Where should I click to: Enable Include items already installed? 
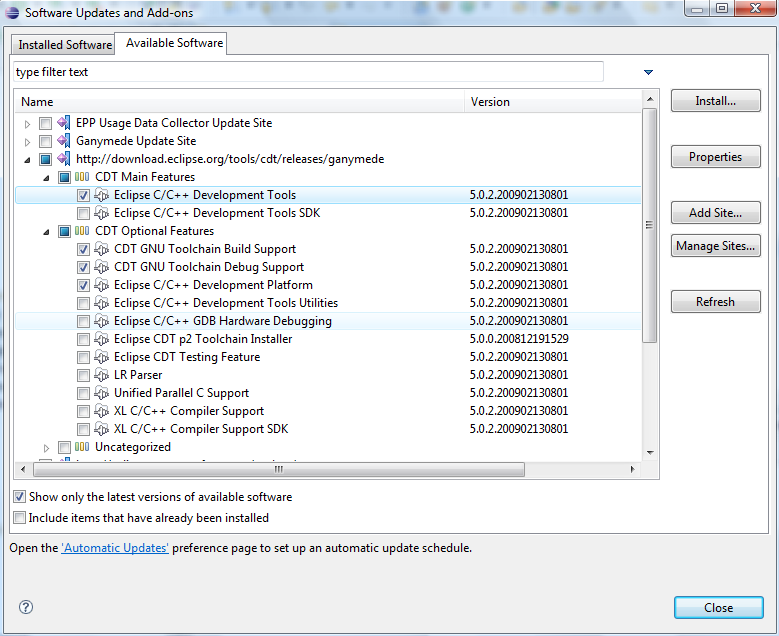point(19,517)
